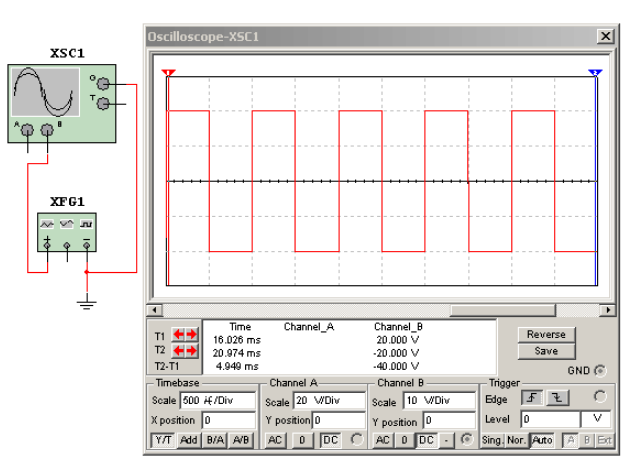Viewport: 632px width, 468px height.
Task: Click the XSC1 component label
Action: point(67,53)
